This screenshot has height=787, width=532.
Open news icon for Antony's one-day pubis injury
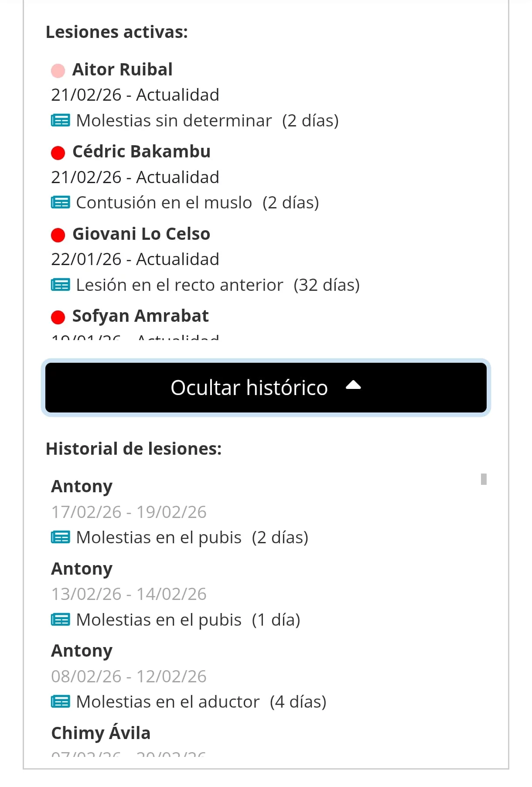(60, 620)
